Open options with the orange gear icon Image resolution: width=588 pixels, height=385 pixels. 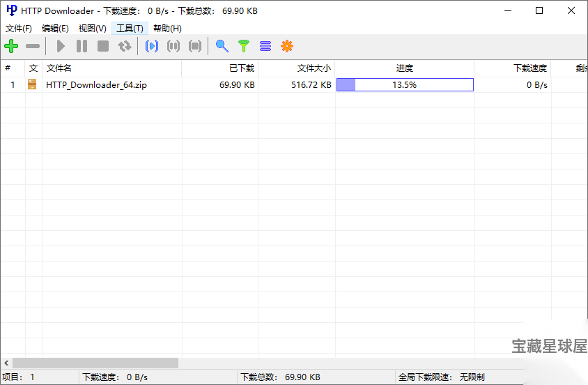coord(287,46)
